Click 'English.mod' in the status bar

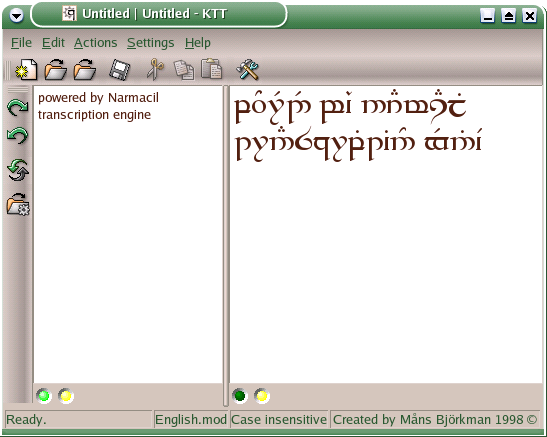point(191,420)
